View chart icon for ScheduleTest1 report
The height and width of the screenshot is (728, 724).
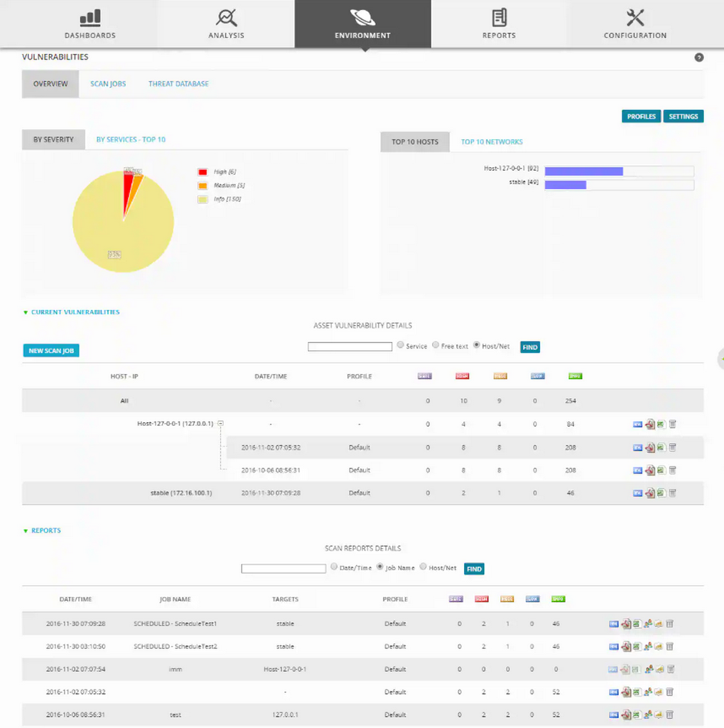click(x=659, y=624)
